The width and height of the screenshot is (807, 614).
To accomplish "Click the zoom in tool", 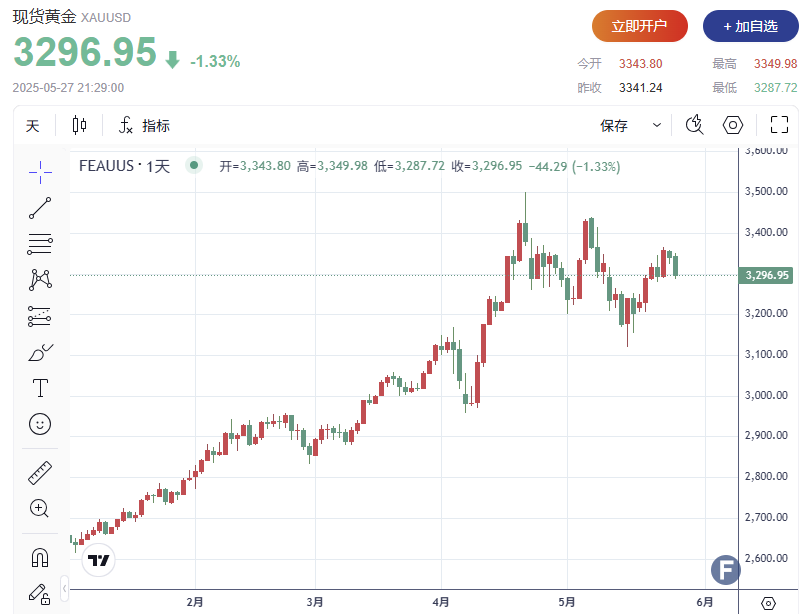I will click(x=40, y=508).
